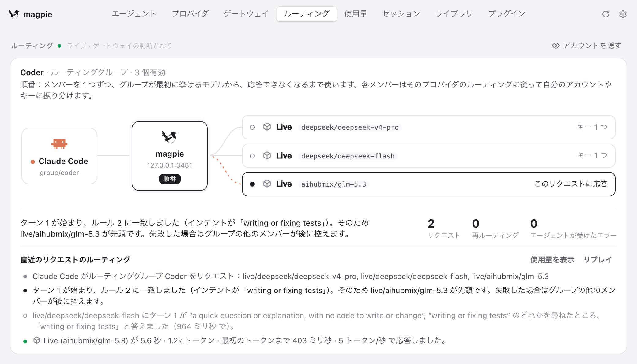Screen dimensions: 637x364
Task: Click heading 直近のリクエストのルーティング
Action: tap(75, 260)
